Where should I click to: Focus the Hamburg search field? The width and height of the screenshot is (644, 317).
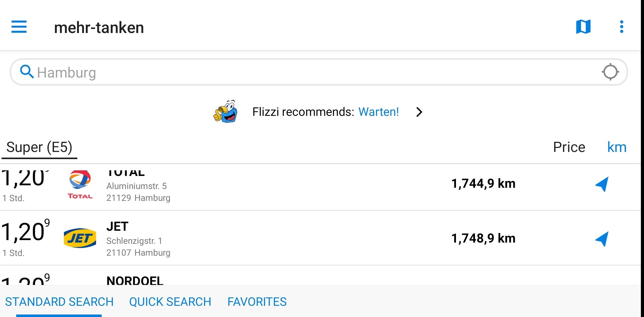point(319,72)
